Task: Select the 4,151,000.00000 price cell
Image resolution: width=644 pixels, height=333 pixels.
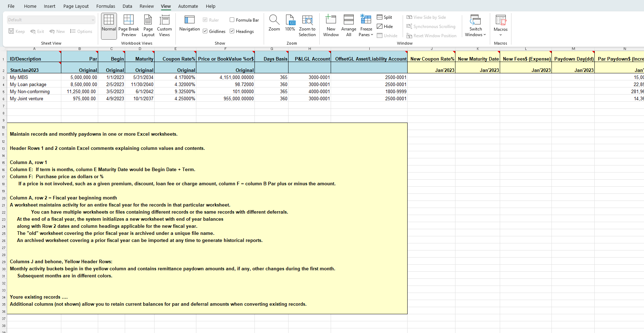Action: (x=225, y=77)
